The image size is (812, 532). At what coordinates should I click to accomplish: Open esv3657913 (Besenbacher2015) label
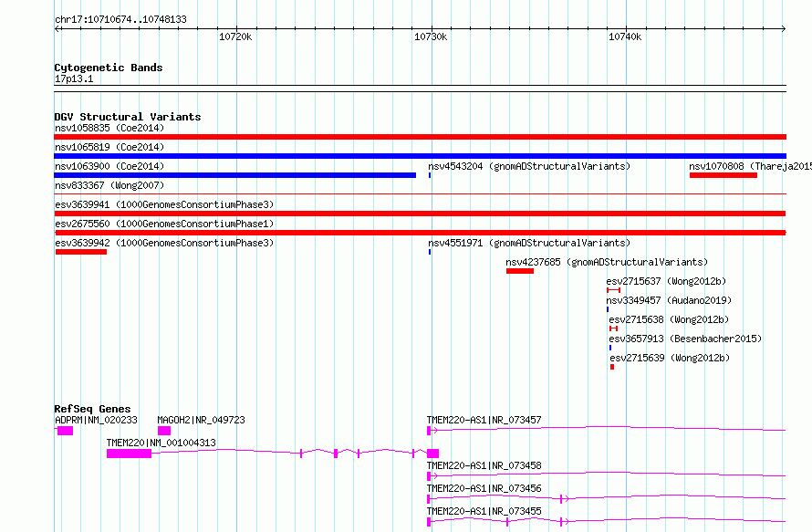point(685,339)
